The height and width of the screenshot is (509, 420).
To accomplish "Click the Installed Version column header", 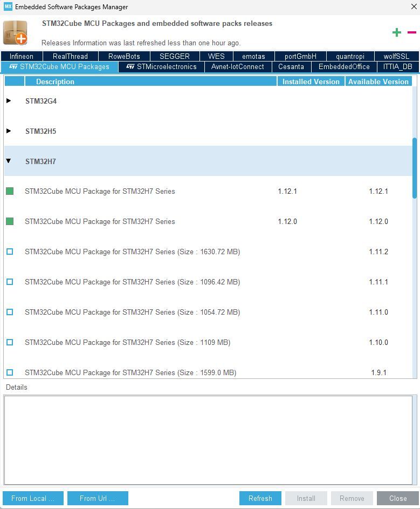I will (x=311, y=82).
